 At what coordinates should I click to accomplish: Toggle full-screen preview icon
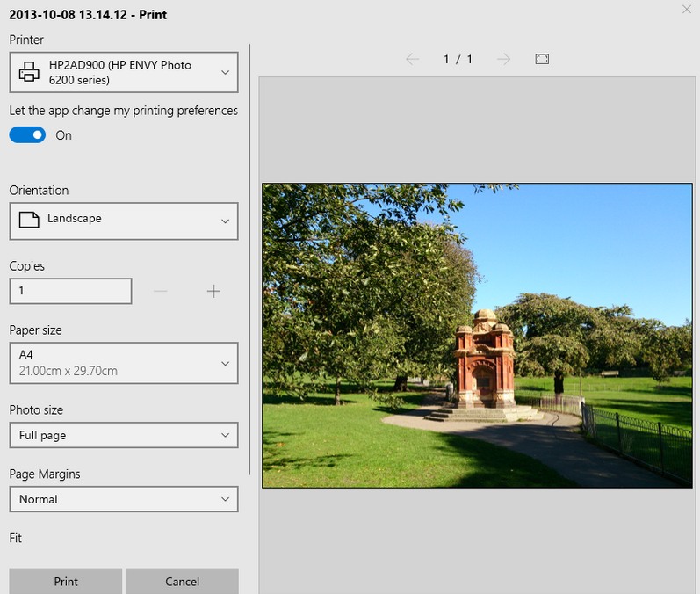coord(542,59)
